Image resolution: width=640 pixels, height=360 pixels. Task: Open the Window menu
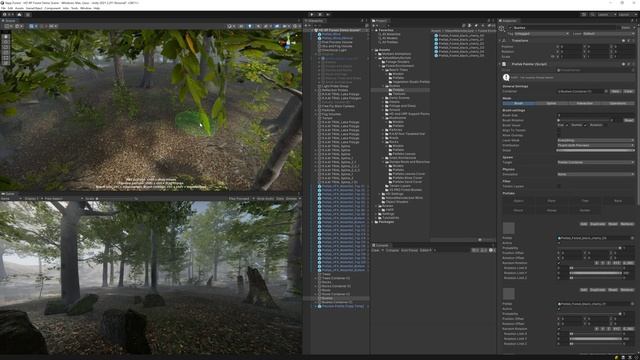(86, 8)
